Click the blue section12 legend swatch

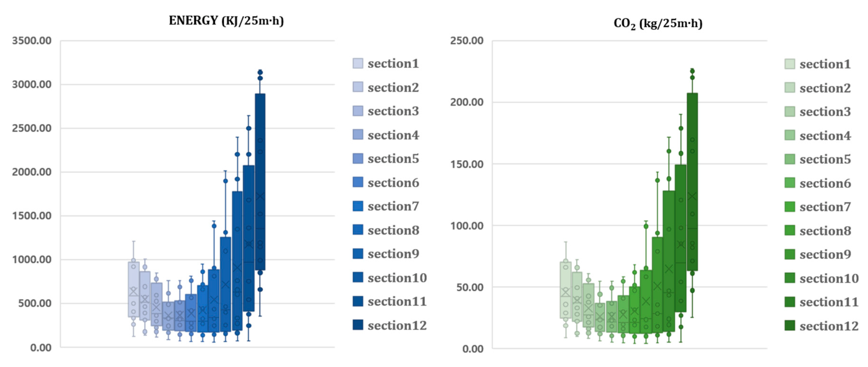(x=358, y=325)
